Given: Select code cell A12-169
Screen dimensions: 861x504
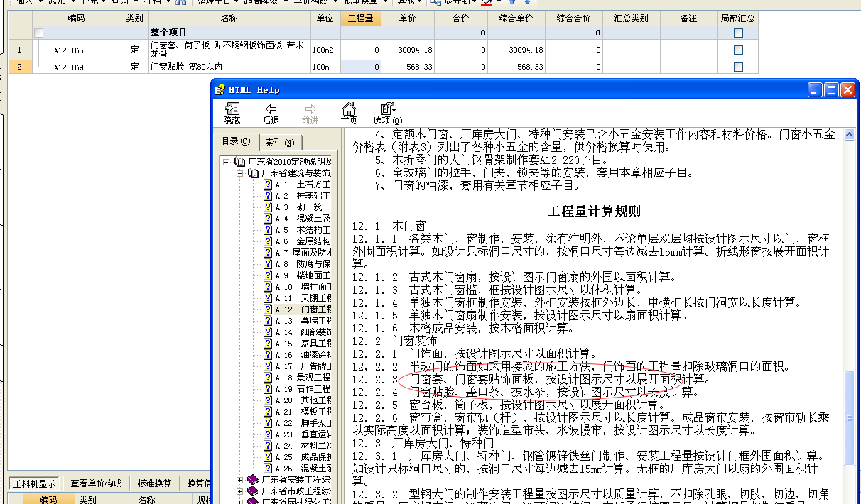Looking at the screenshot, I should pos(77,67).
